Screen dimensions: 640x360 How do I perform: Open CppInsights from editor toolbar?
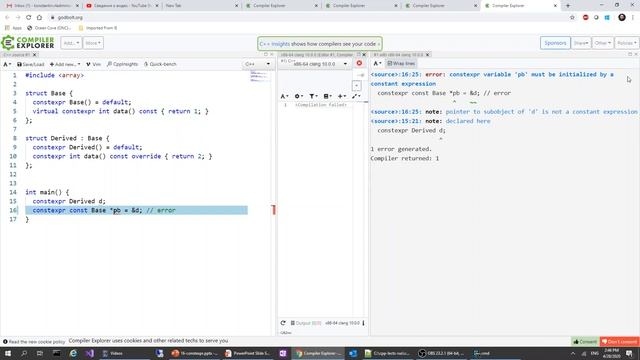[x=122, y=64]
